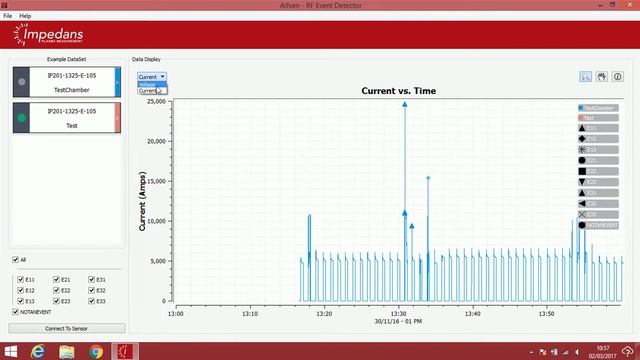Show hidden tray icons
The width and height of the screenshot is (640, 360).
tap(531, 352)
